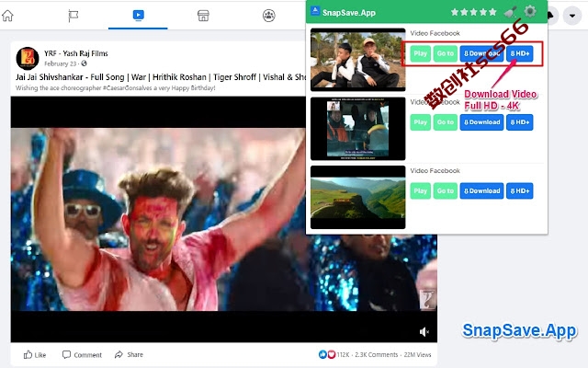Click the 22M Views count
588x368 pixels.
tap(417, 354)
